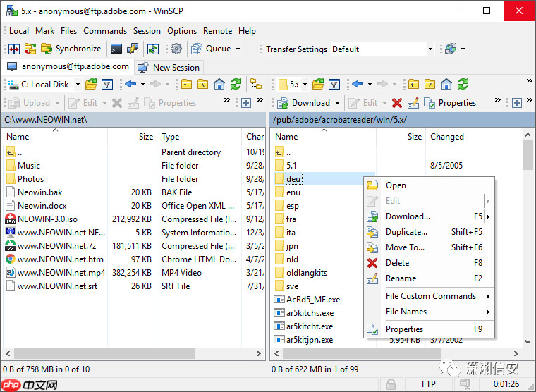
Task: Open remote parent directory folder icon
Action: pos(413,85)
